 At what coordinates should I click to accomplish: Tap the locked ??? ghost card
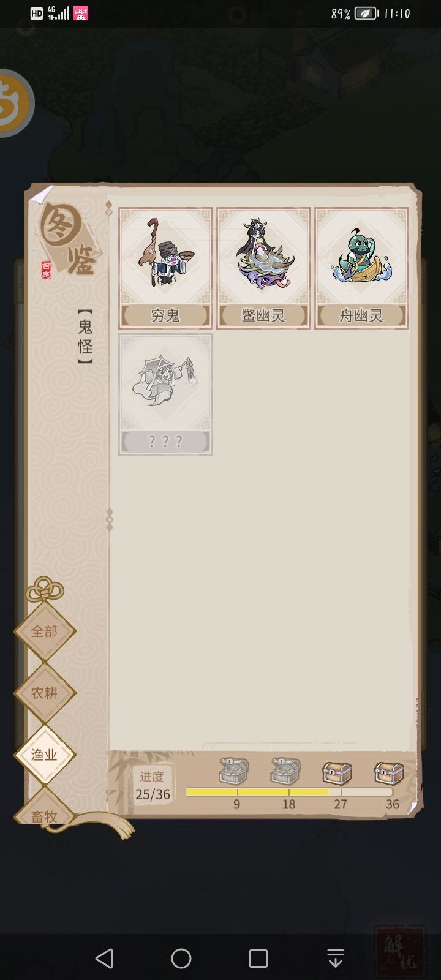[x=165, y=394]
